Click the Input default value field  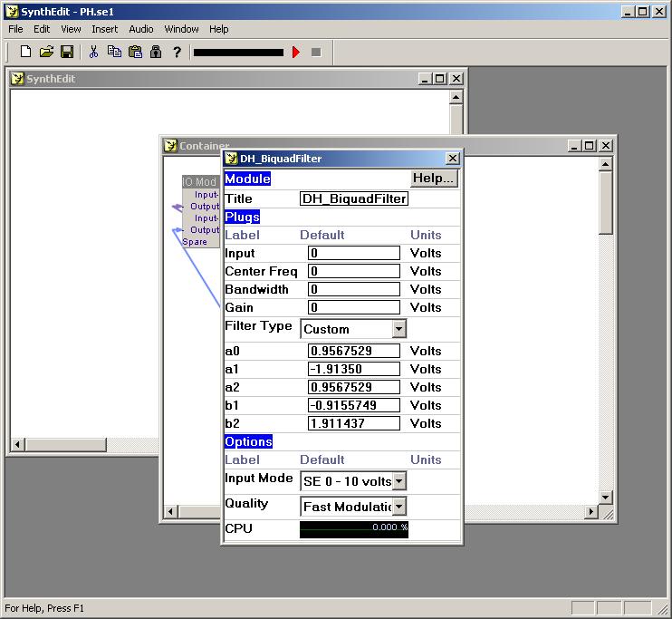pyautogui.click(x=353, y=253)
